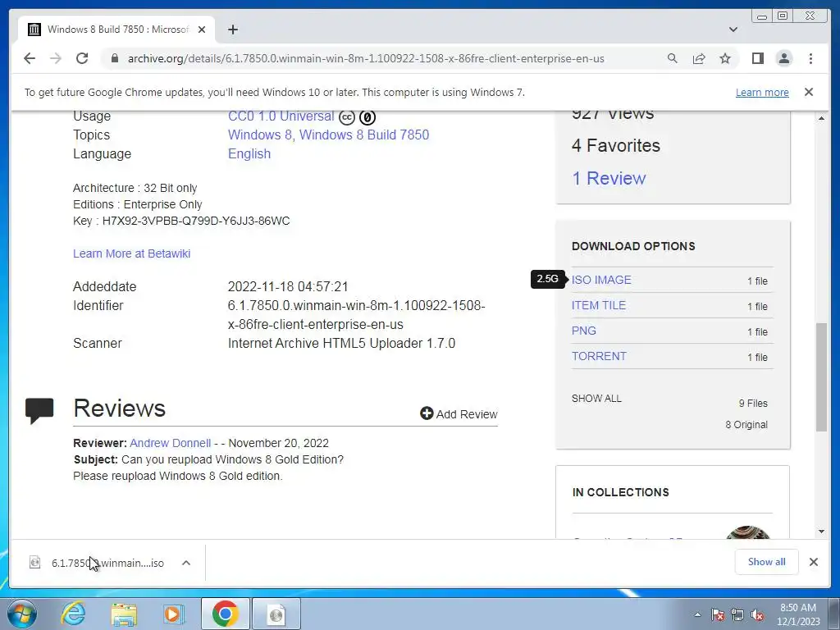
Task: Expand the download item options chevron
Action: click(186, 563)
